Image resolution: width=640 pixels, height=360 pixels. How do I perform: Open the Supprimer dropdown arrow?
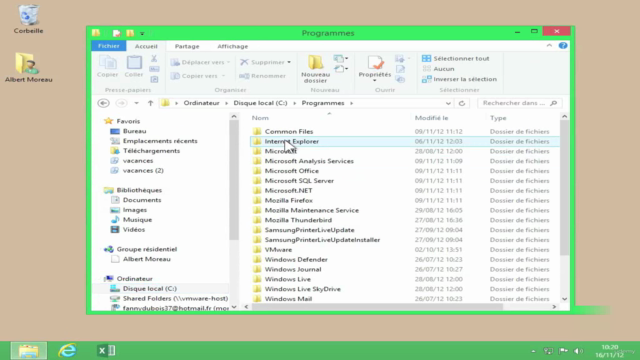289,62
